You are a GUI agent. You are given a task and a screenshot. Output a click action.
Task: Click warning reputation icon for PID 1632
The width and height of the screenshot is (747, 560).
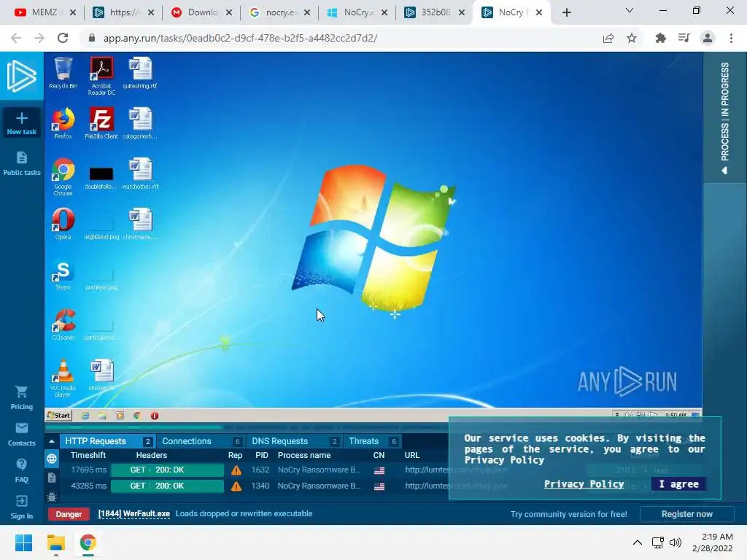236,470
